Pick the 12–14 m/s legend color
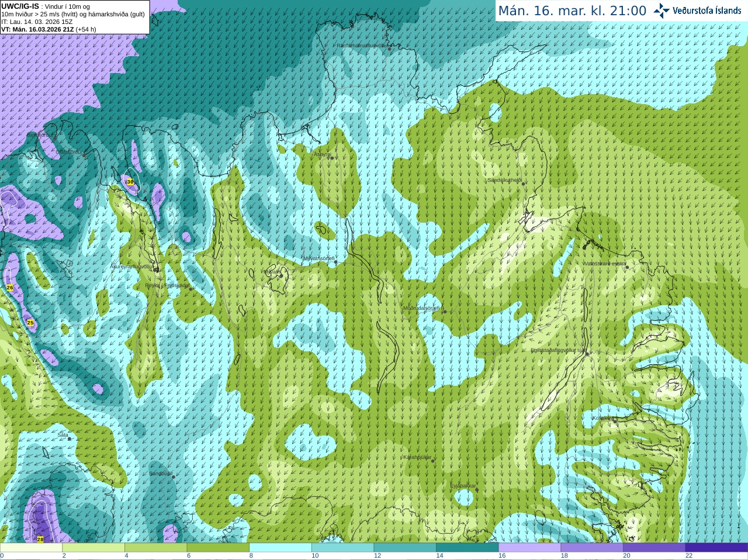Image resolution: width=748 pixels, height=560 pixels. 405,548
